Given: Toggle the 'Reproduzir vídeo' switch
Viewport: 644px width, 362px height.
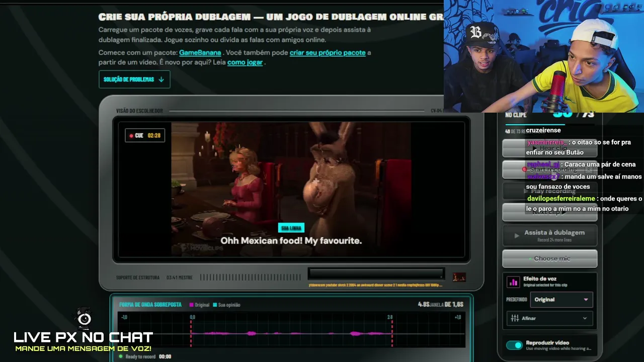Looking at the screenshot, I should (514, 345).
